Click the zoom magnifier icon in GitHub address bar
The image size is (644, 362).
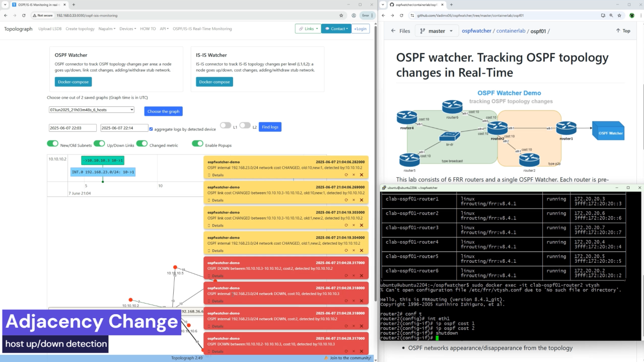[x=611, y=16]
